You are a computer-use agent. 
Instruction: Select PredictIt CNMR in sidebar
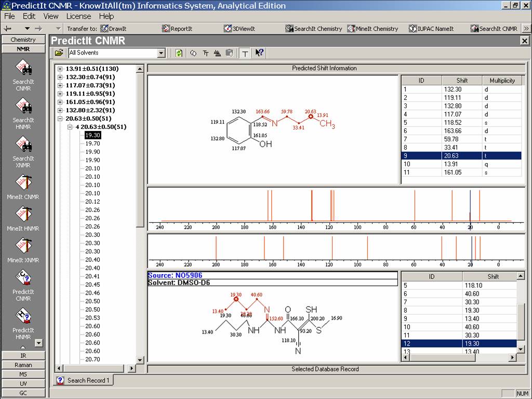(x=23, y=286)
